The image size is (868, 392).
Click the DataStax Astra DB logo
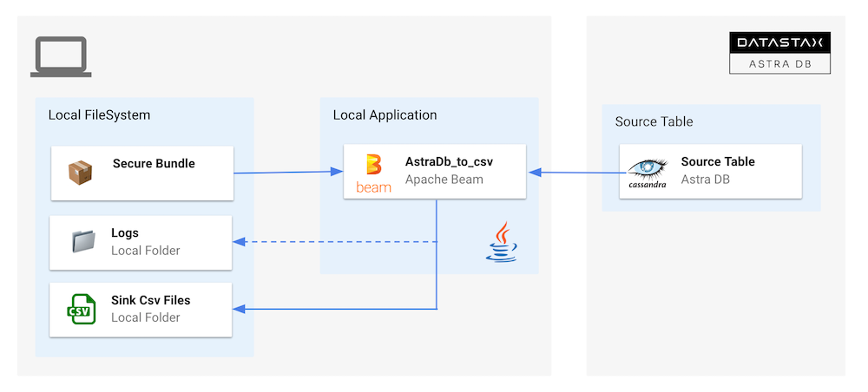pos(780,53)
